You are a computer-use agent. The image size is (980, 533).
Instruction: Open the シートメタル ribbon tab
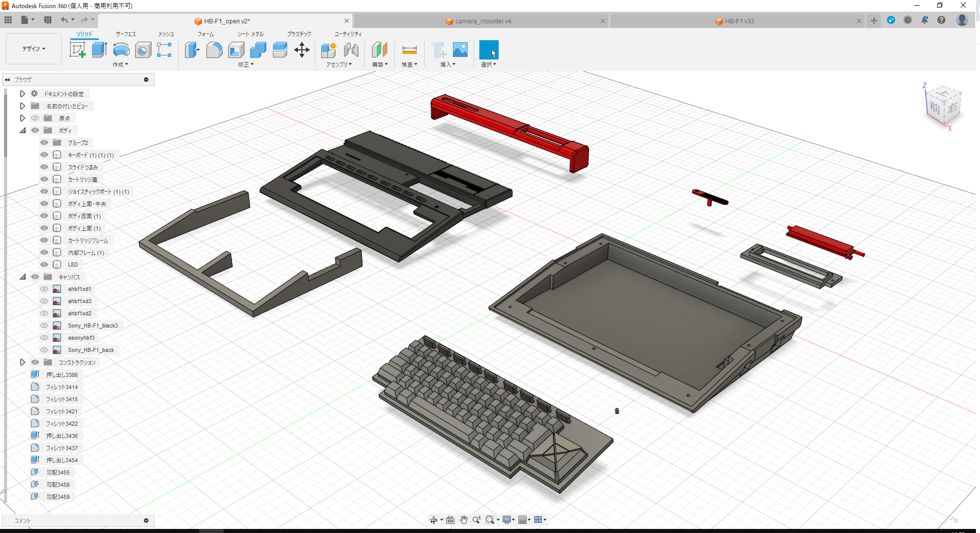point(250,34)
